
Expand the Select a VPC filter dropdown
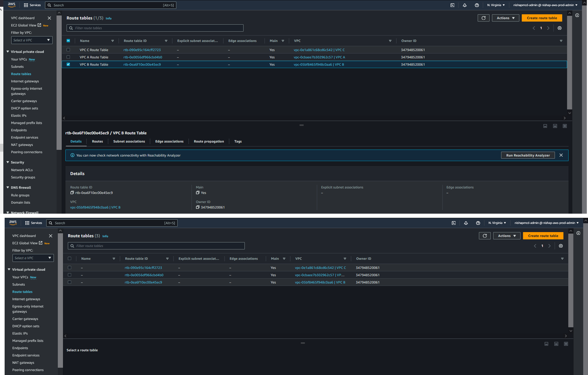(x=32, y=40)
